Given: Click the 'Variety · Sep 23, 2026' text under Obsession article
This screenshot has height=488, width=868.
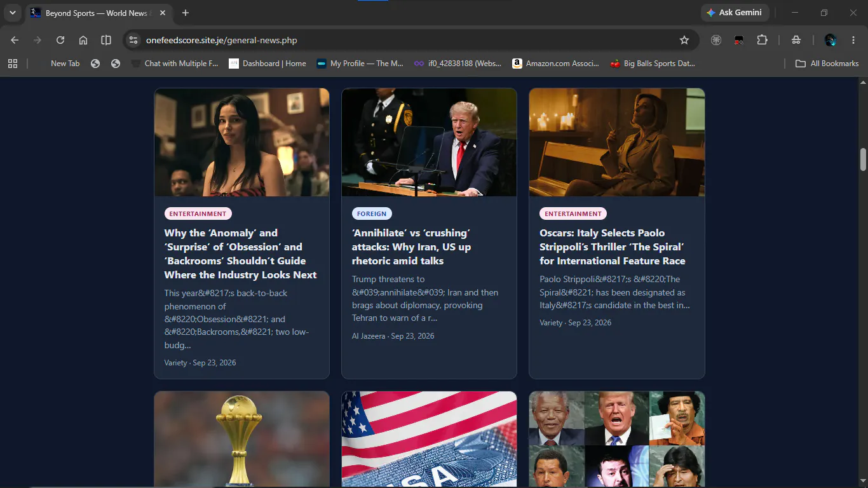Looking at the screenshot, I should tap(200, 363).
